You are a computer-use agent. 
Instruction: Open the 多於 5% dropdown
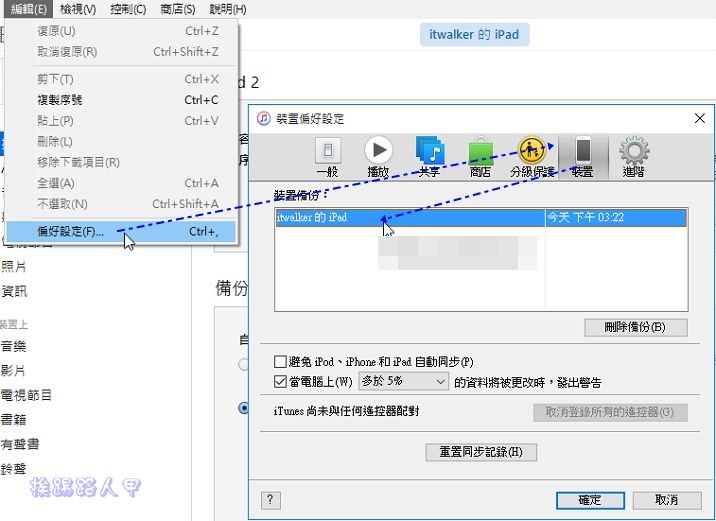403,381
